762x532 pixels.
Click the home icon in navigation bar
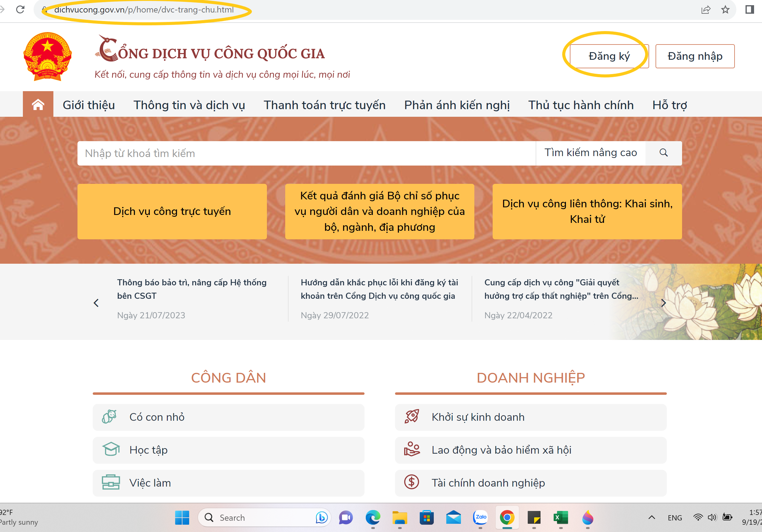pyautogui.click(x=38, y=105)
